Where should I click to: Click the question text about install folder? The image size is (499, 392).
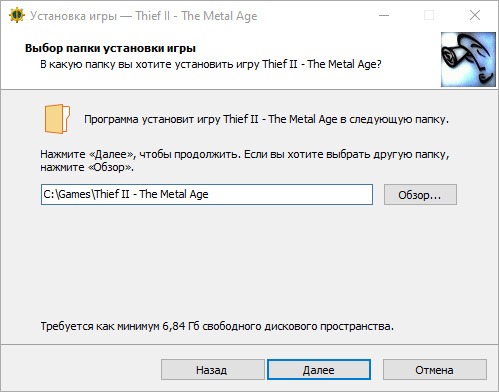pos(211,64)
